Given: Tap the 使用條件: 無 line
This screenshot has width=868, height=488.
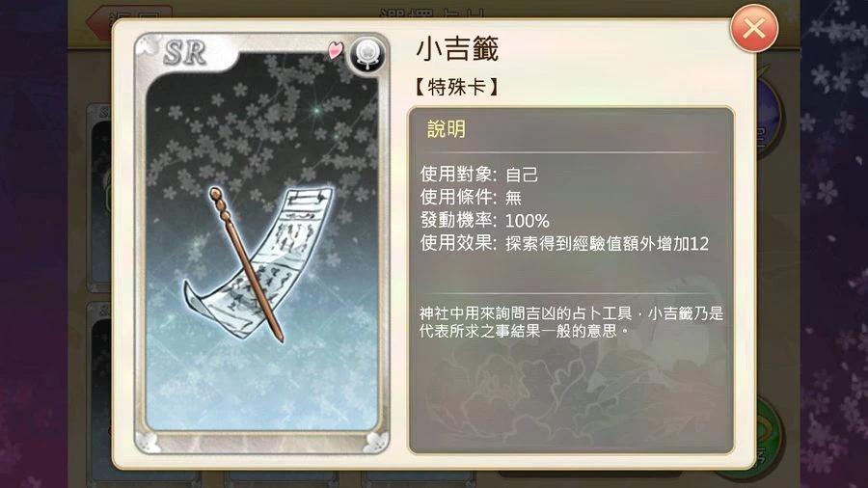Looking at the screenshot, I should (471, 197).
